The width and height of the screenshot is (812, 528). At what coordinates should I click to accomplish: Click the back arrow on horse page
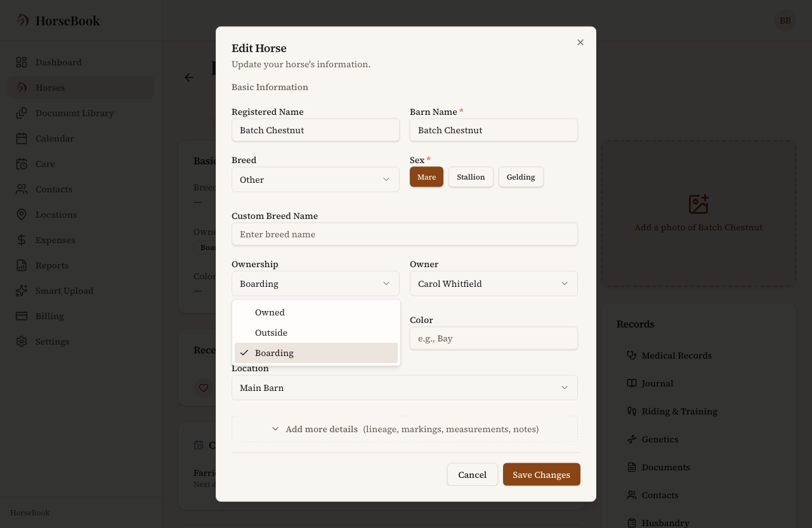click(x=188, y=77)
